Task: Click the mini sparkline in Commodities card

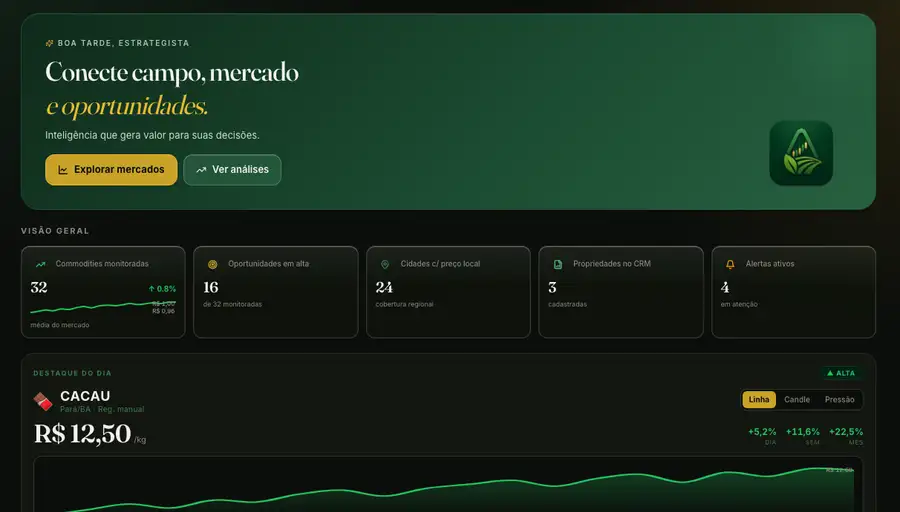Action: point(103,307)
